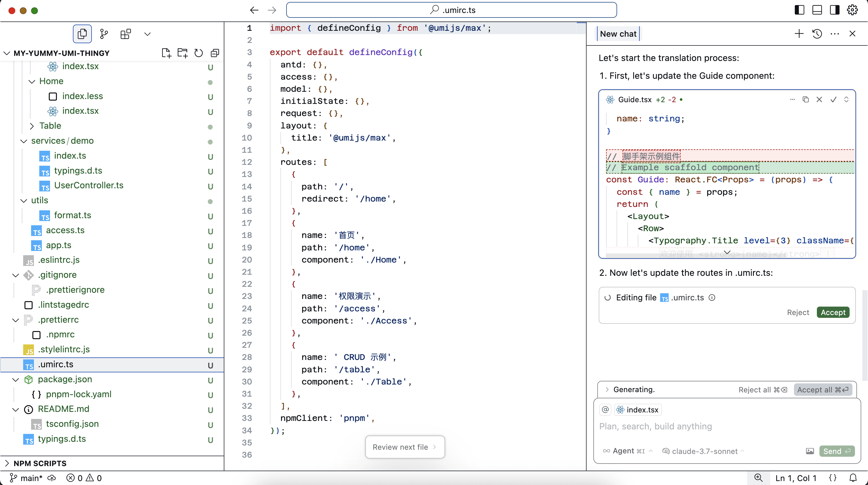The width and height of the screenshot is (868, 485).
Task: Open UserController.ts in the explorer
Action: point(89,185)
